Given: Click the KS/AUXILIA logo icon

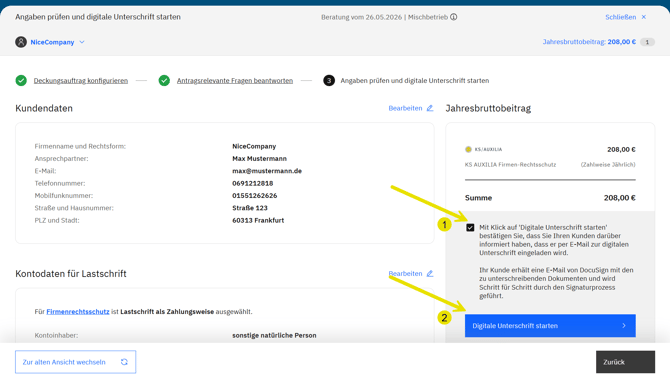Looking at the screenshot, I should point(468,149).
